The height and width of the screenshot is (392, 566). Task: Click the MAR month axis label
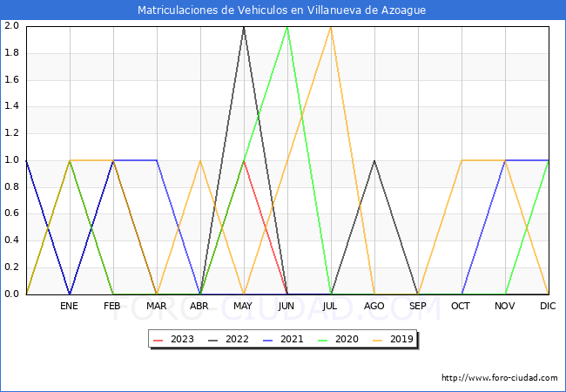pyautogui.click(x=156, y=306)
